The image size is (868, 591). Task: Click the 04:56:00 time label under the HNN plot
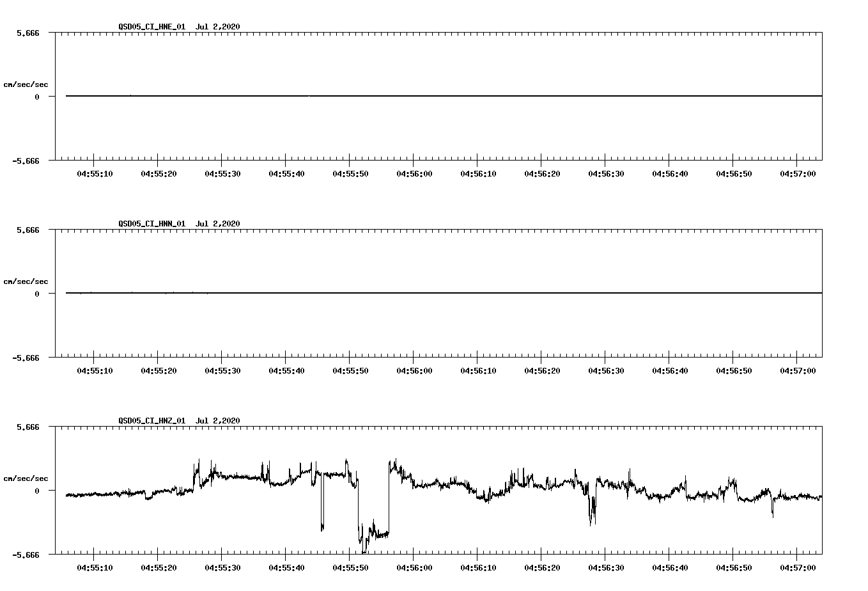click(x=414, y=370)
